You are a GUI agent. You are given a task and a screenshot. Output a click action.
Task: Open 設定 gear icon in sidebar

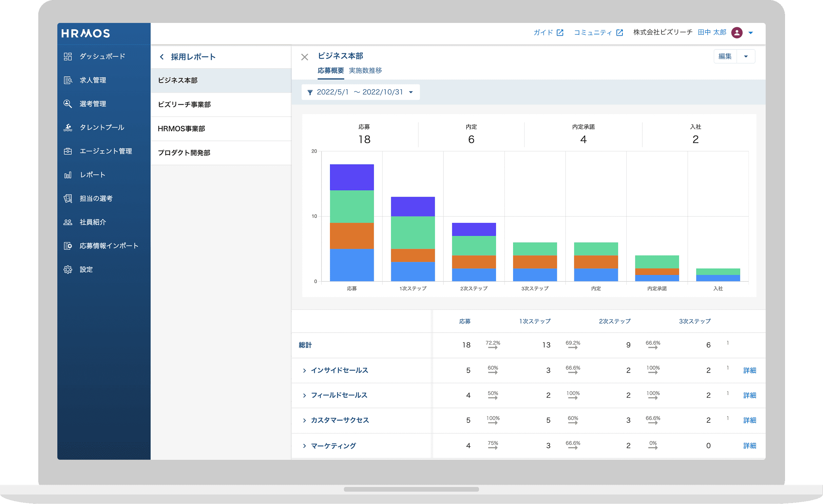[68, 270]
